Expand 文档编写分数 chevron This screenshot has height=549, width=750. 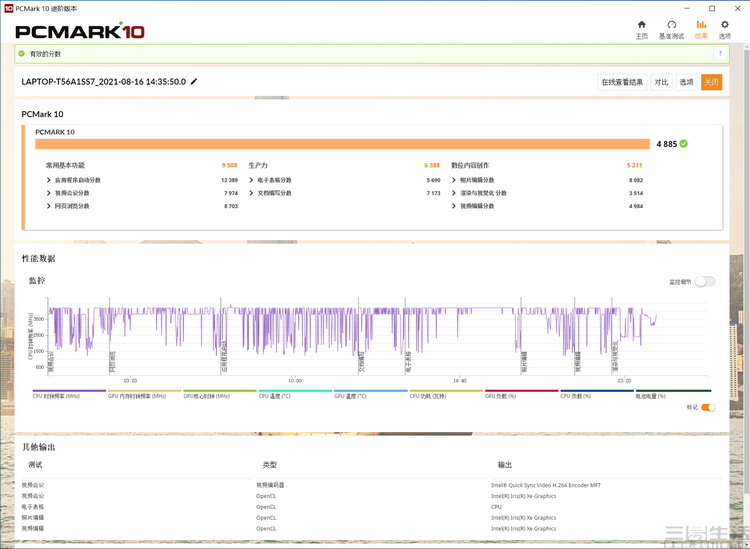(x=252, y=193)
